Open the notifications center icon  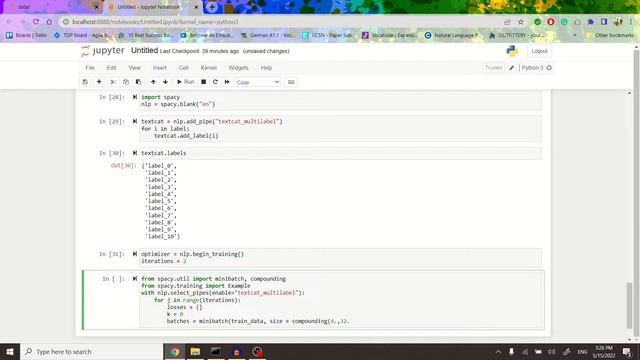[x=627, y=351]
